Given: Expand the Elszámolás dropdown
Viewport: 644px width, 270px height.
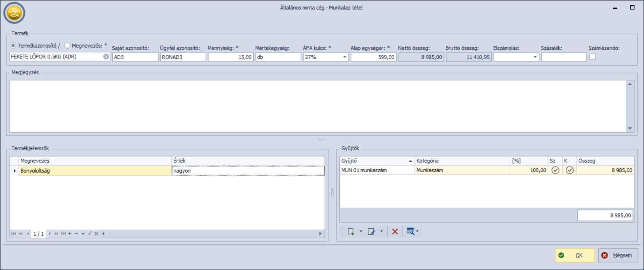Looking at the screenshot, I should 535,57.
